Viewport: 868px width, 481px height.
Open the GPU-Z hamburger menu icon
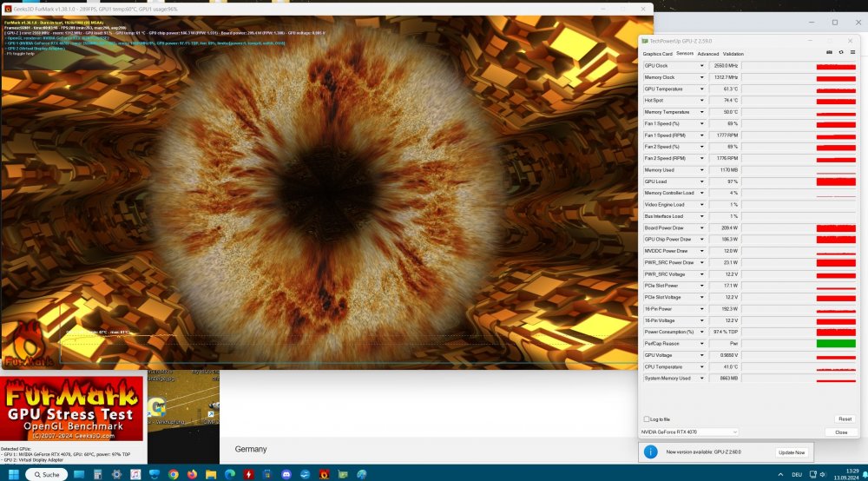point(852,52)
